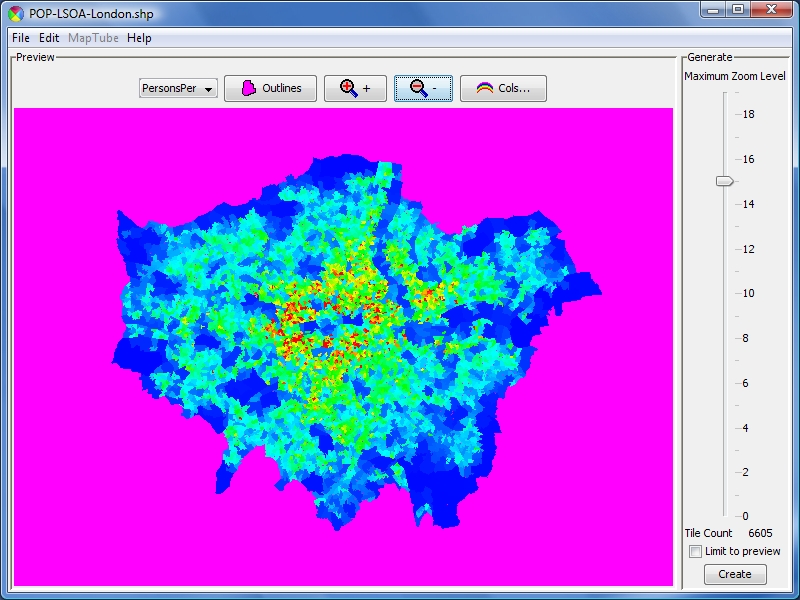Screen dimensions: 800x600
Task: Enable the Limit to preview checkbox
Action: click(695, 552)
